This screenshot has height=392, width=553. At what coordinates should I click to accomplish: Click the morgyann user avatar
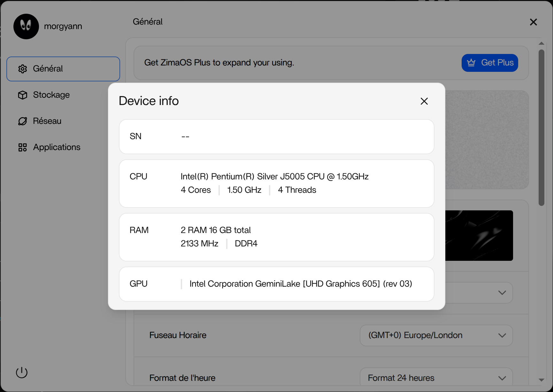[x=26, y=26]
